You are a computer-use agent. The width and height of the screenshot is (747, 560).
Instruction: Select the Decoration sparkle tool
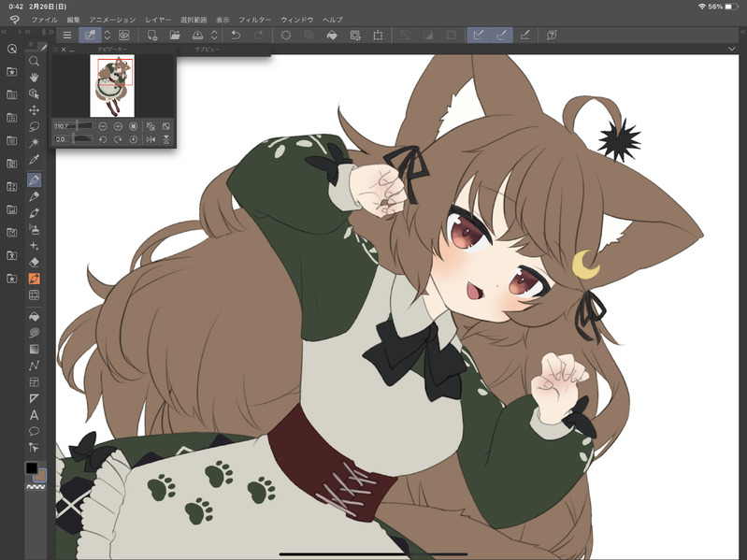point(34,246)
